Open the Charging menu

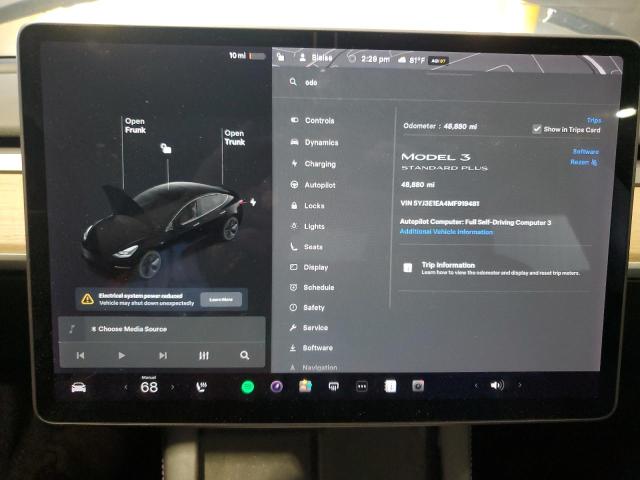[x=313, y=164]
